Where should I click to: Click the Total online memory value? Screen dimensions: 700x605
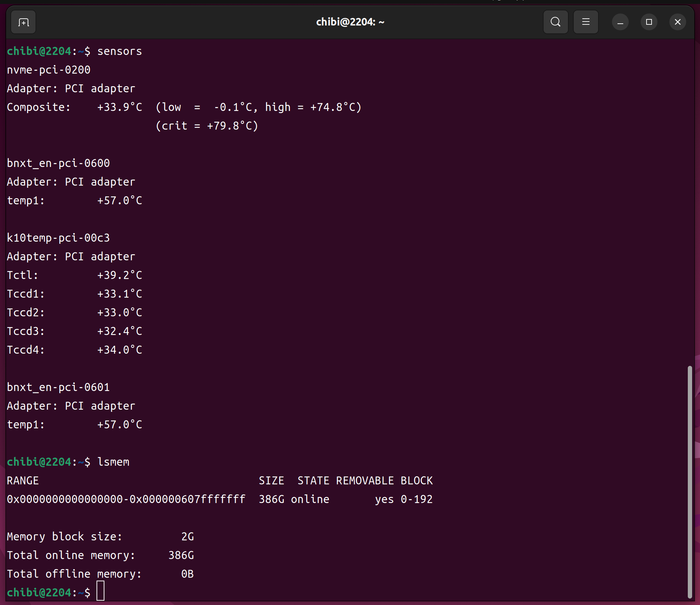(x=181, y=555)
